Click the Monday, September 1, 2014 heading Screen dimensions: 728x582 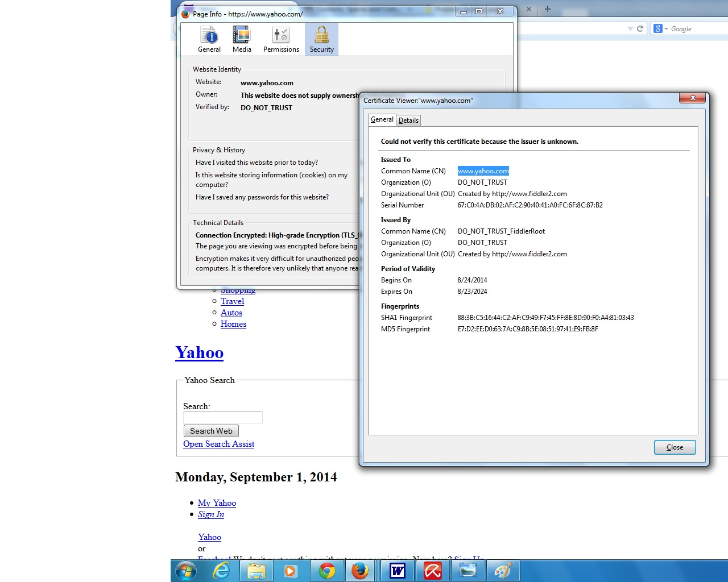(x=256, y=477)
